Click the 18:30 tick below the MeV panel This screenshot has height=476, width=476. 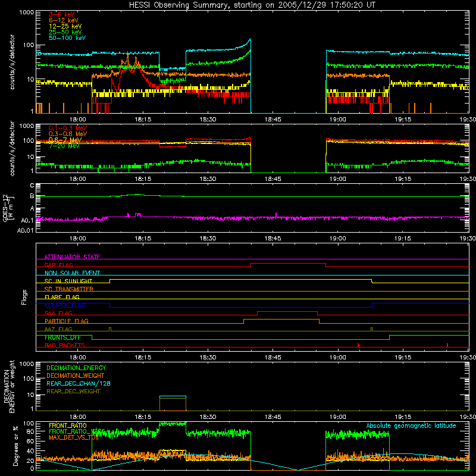208,179
